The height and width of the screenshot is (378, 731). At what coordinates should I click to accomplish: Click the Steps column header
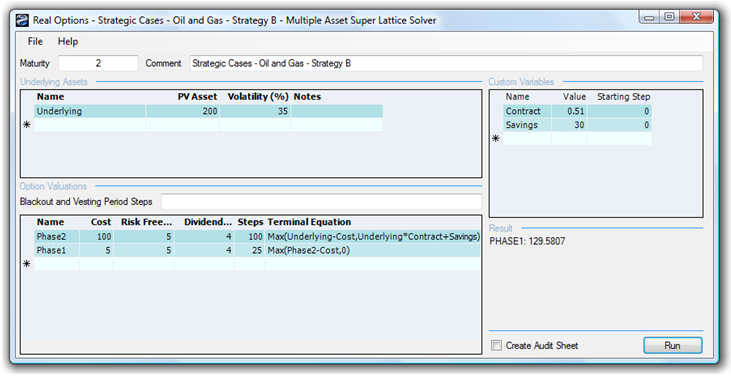[250, 222]
